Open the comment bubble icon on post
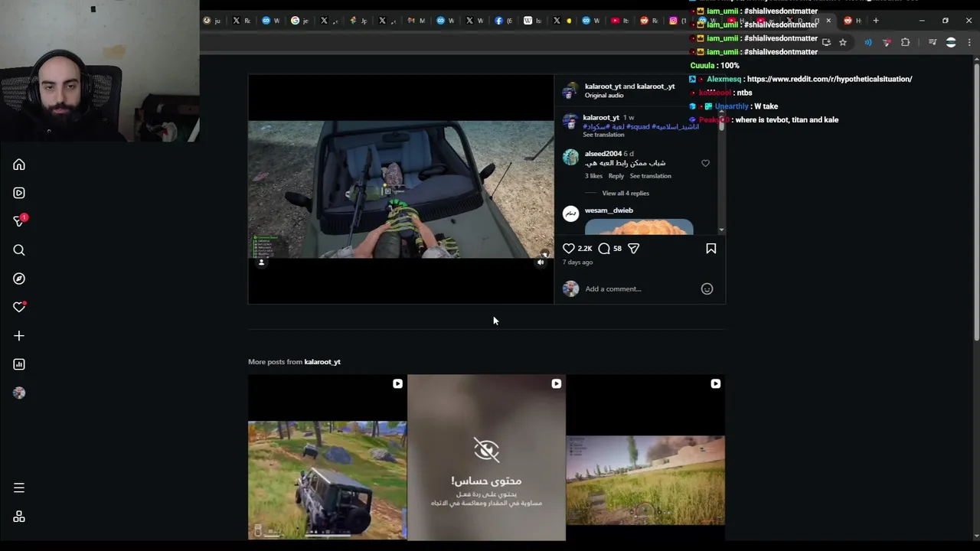The width and height of the screenshot is (980, 551). click(604, 248)
